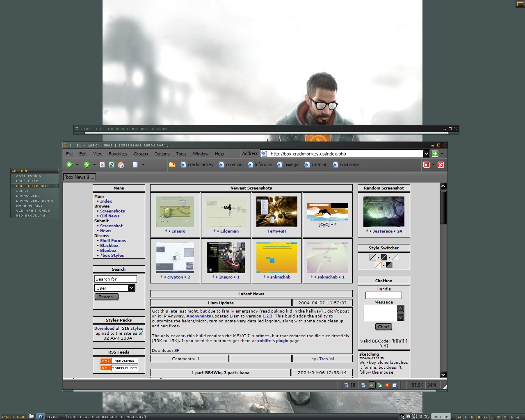Open the new page dropdown arrow

[143, 165]
